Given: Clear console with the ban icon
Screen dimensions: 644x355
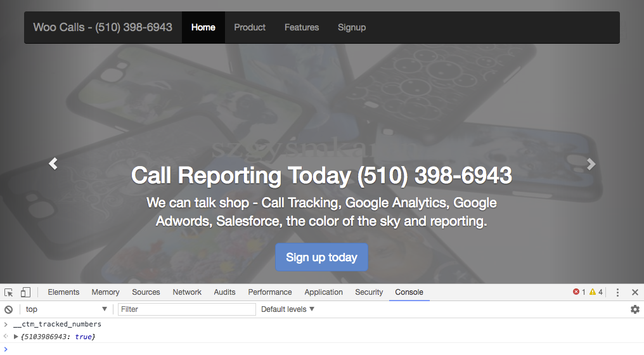Looking at the screenshot, I should [9, 309].
